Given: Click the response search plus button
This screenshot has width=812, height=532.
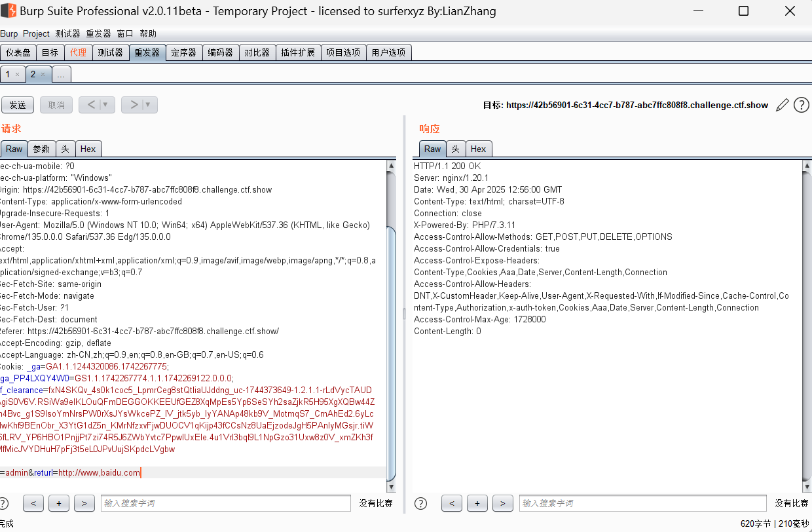Looking at the screenshot, I should point(477,503).
